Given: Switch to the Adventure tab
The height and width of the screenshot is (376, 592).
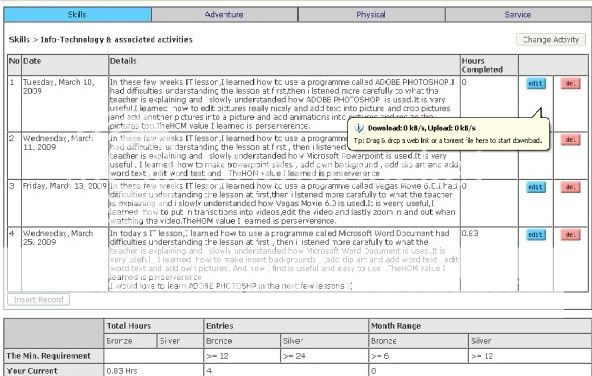Looking at the screenshot, I should click(224, 15).
